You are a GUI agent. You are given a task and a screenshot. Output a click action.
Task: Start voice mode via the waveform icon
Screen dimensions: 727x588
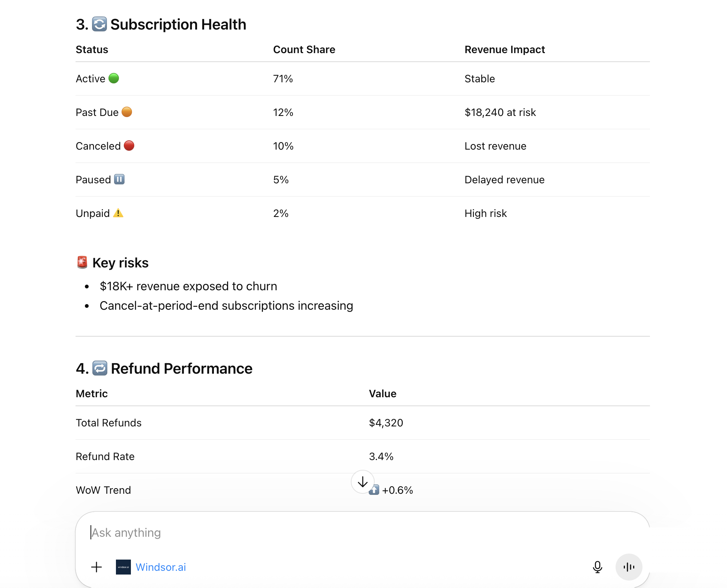point(629,567)
